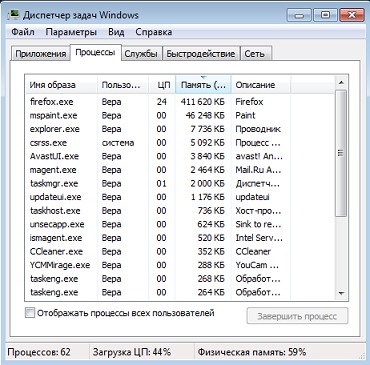
Task: Click the 411 620 КБ memory value
Action: (x=203, y=102)
